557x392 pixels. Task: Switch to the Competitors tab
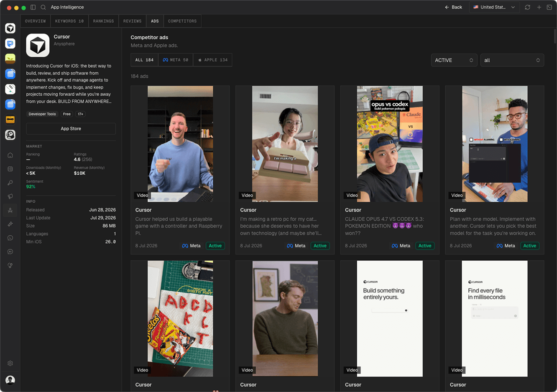click(182, 21)
